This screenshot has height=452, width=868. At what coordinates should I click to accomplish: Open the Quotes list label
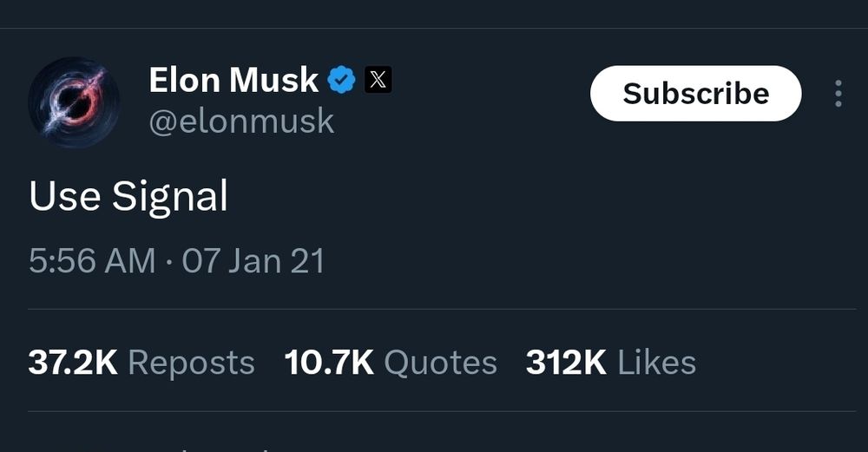tap(440, 363)
